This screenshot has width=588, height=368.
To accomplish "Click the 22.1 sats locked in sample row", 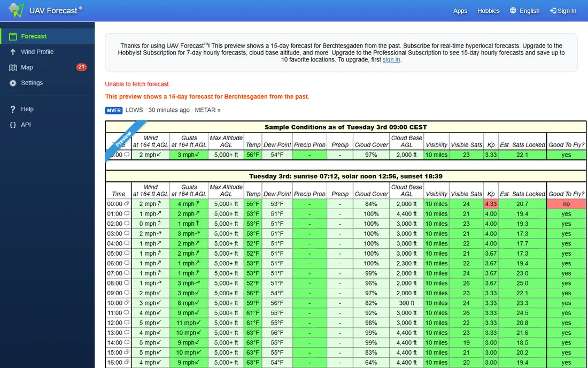I will 522,155.
